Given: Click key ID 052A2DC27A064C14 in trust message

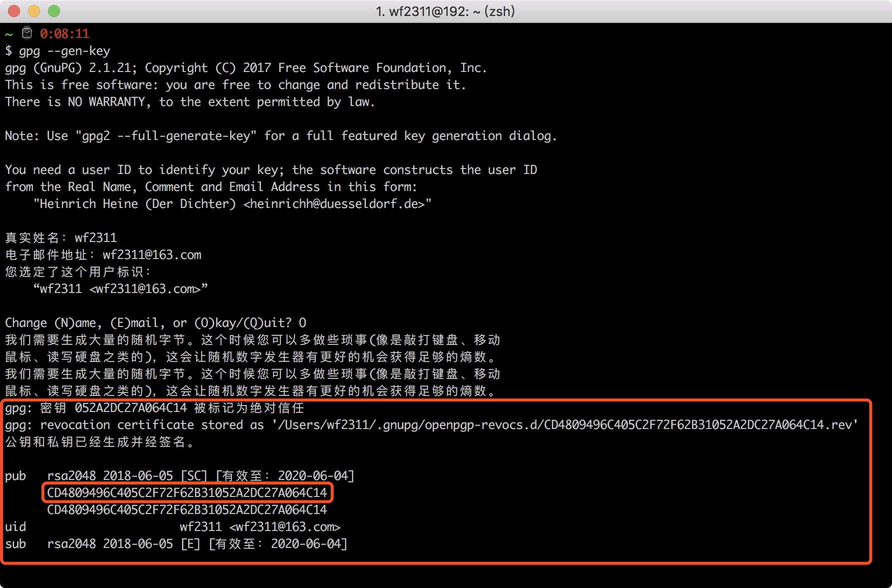Looking at the screenshot, I should tap(130, 408).
